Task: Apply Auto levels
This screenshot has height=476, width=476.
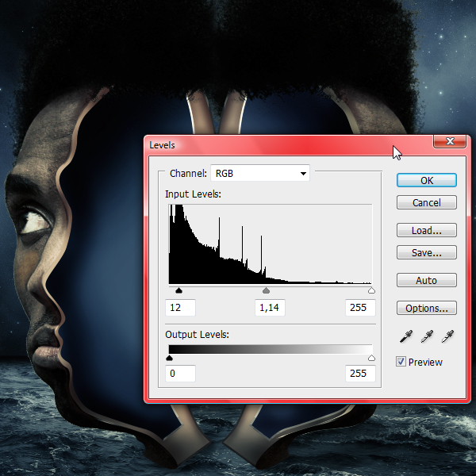Action: point(427,280)
